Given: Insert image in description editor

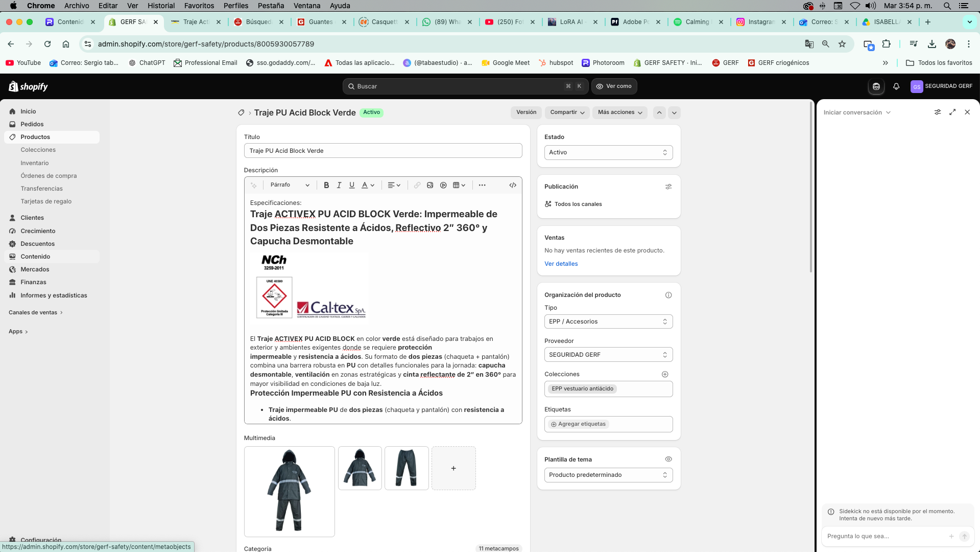Looking at the screenshot, I should click(x=430, y=185).
